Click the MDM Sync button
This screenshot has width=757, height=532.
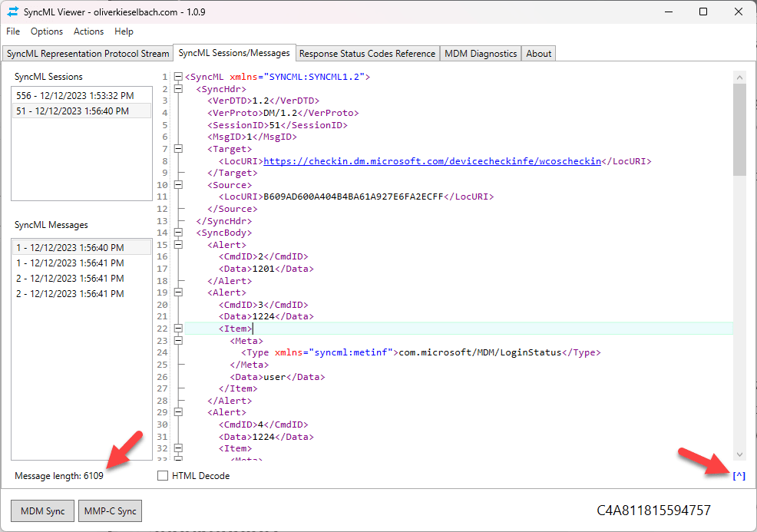point(42,511)
